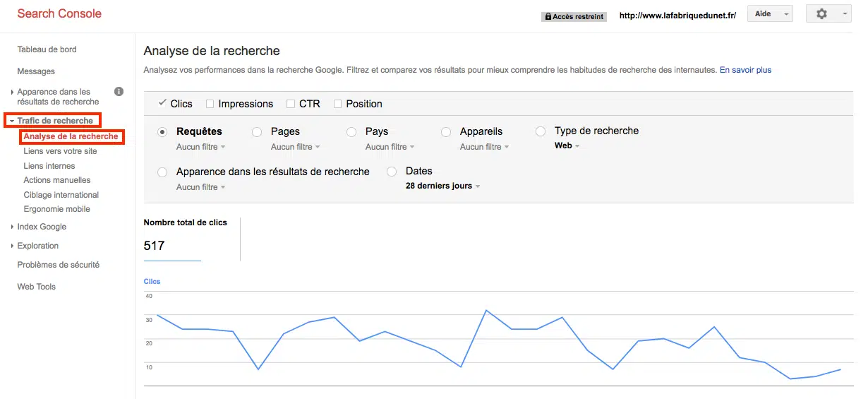The height and width of the screenshot is (399, 868).
Task: Select the Pays radio button
Action: point(351,132)
